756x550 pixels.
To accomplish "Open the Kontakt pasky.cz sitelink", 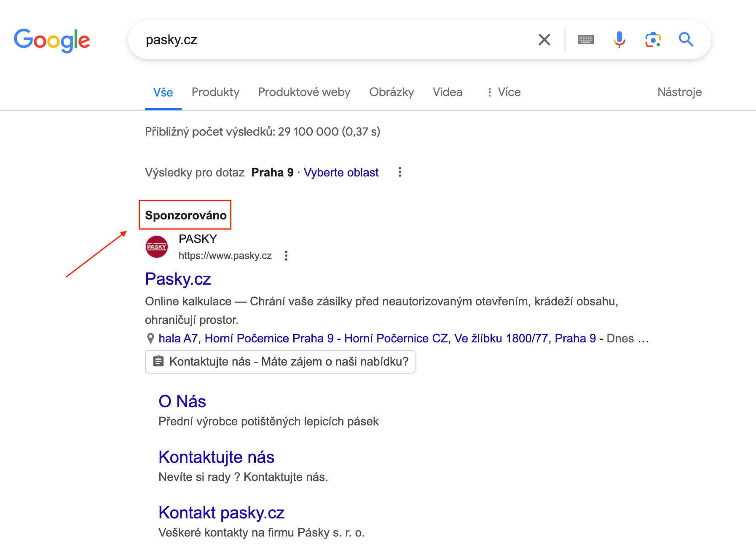I will 222,513.
